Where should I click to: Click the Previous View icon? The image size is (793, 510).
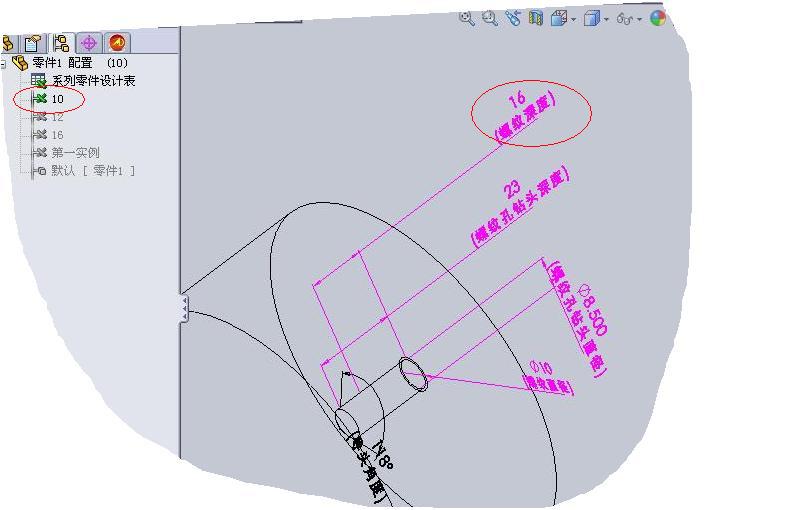[x=513, y=19]
